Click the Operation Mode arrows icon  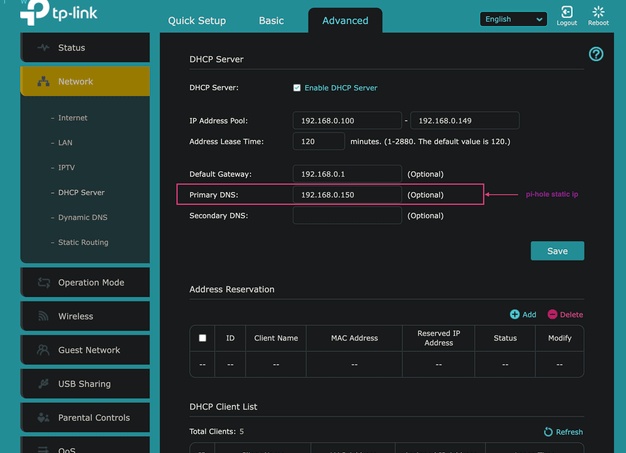pos(44,283)
